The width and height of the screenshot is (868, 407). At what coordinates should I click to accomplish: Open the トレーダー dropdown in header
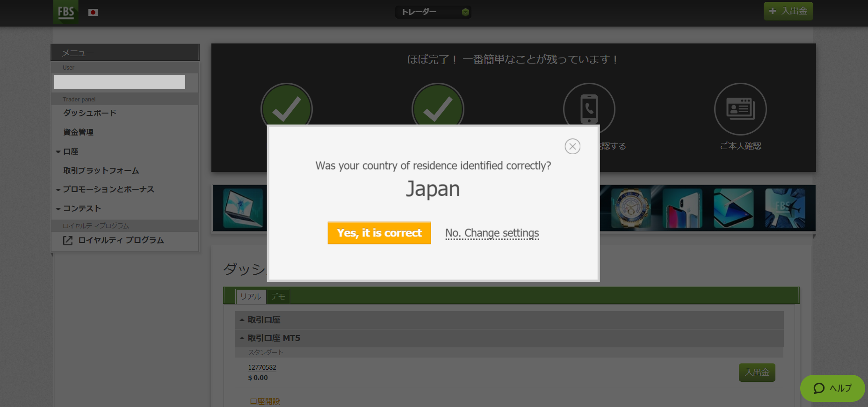(x=433, y=12)
